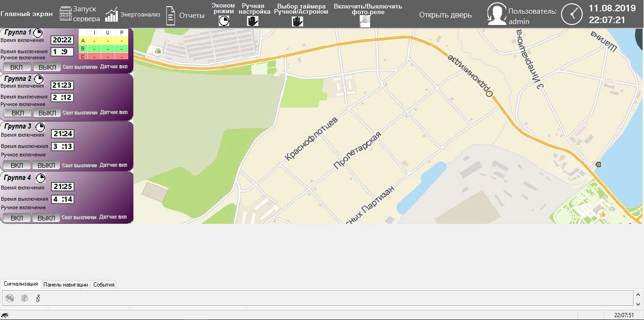The image size is (644, 320).
Task: Click Краснофлотцев street label on map
Action: coord(312,138)
